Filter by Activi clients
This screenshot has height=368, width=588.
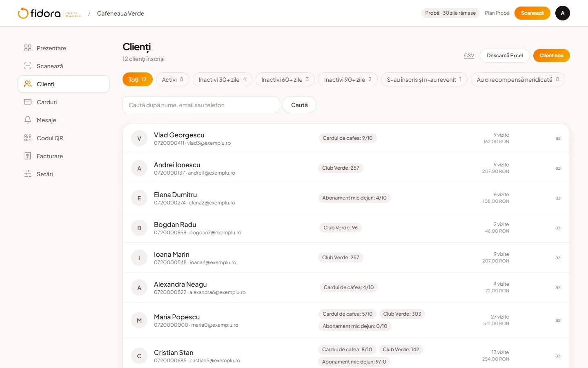pos(173,79)
